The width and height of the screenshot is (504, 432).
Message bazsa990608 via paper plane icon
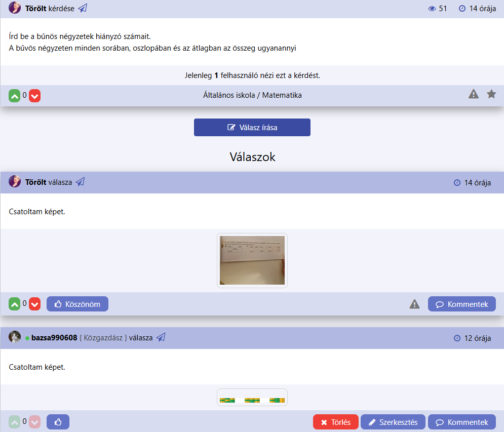point(161,337)
